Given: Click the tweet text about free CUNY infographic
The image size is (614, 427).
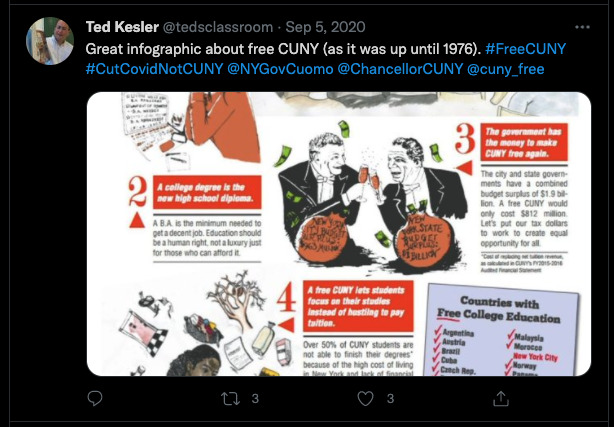Looking at the screenshot, I should coord(283,49).
